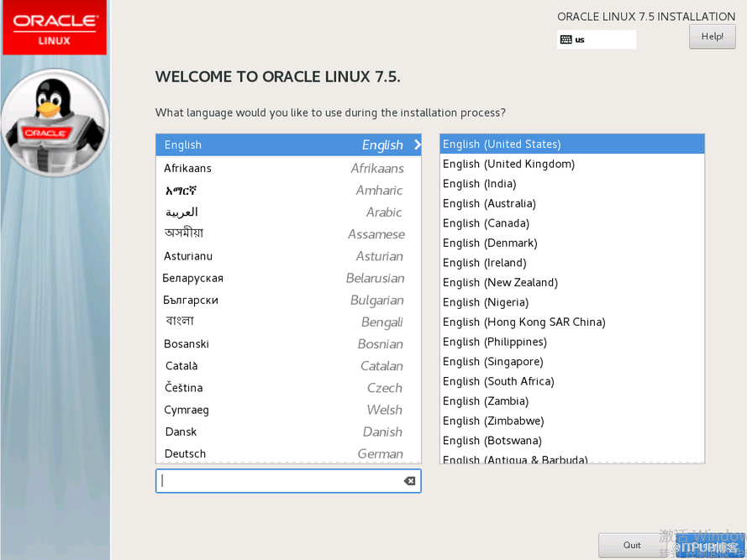Viewport: 747px width, 560px height.
Task: Clear the search field with backspace icon
Action: pos(409,481)
